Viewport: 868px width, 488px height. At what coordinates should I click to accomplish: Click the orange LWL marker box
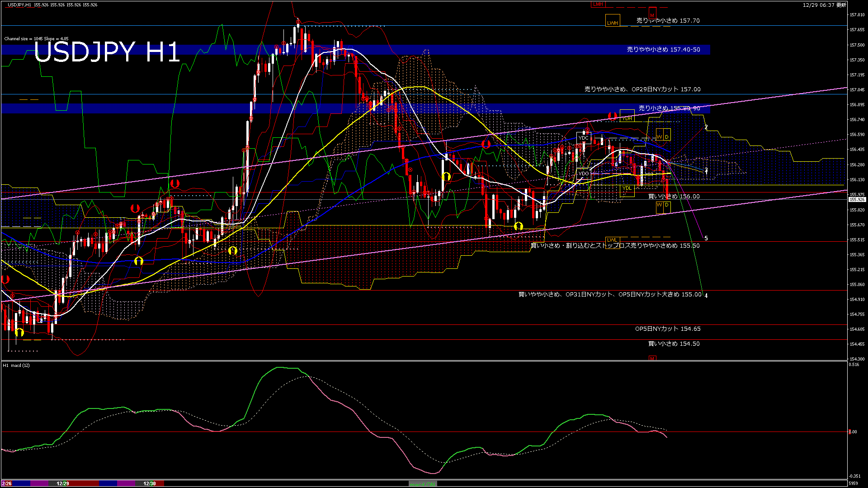click(612, 239)
